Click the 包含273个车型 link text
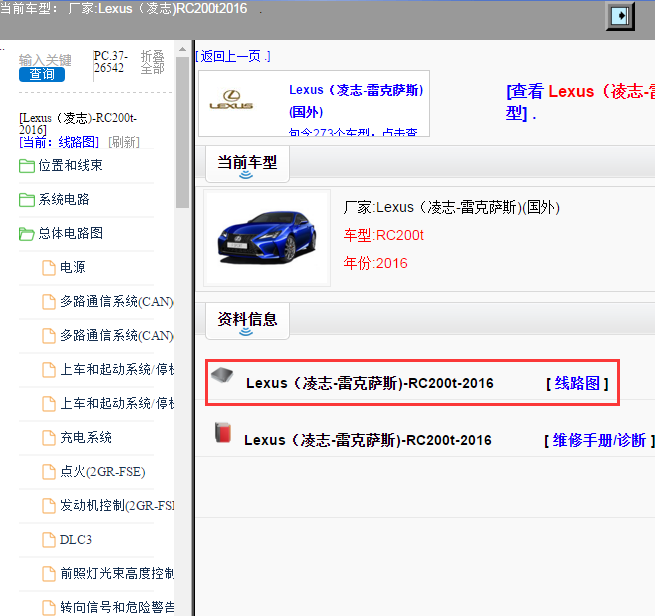The image size is (655, 616). [x=353, y=132]
